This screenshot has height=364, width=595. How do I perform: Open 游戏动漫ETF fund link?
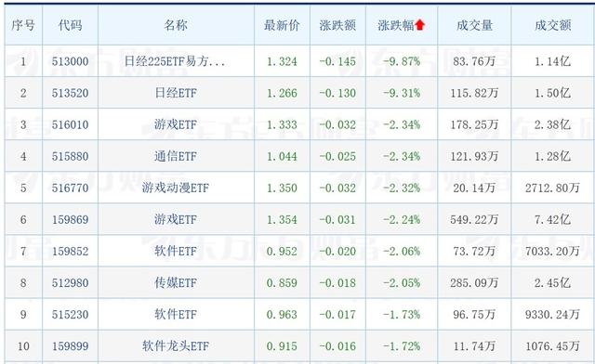pyautogui.click(x=176, y=188)
